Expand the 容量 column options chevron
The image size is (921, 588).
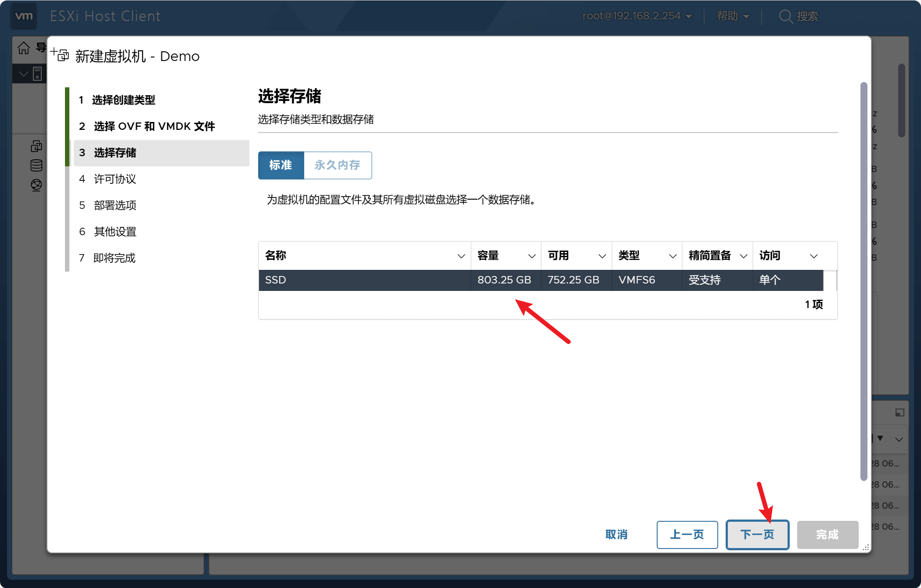click(x=532, y=256)
